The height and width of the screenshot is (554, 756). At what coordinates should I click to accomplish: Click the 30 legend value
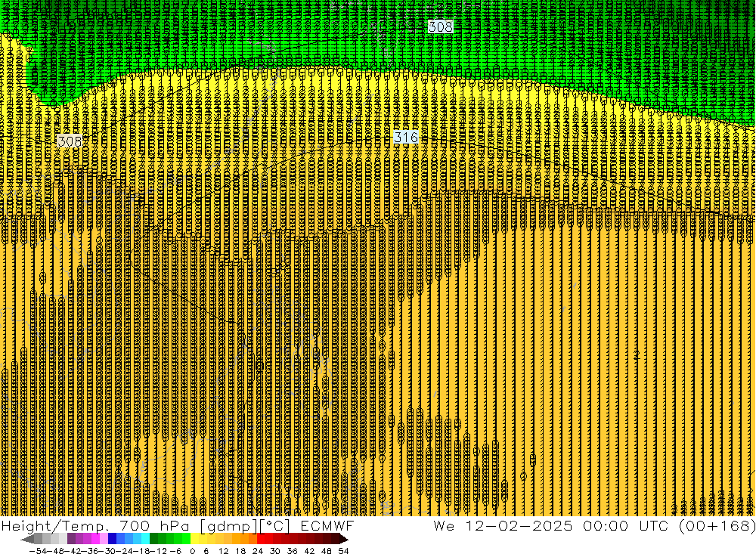[x=275, y=551]
